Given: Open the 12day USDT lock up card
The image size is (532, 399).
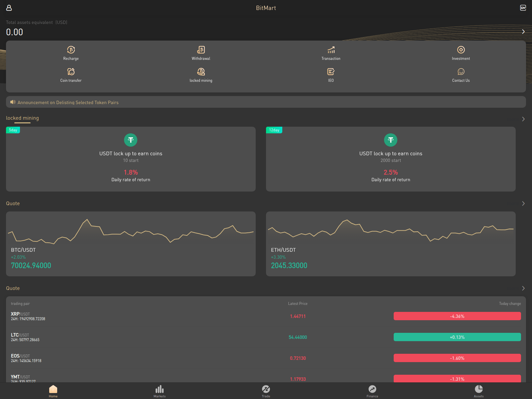Looking at the screenshot, I should 391,159.
